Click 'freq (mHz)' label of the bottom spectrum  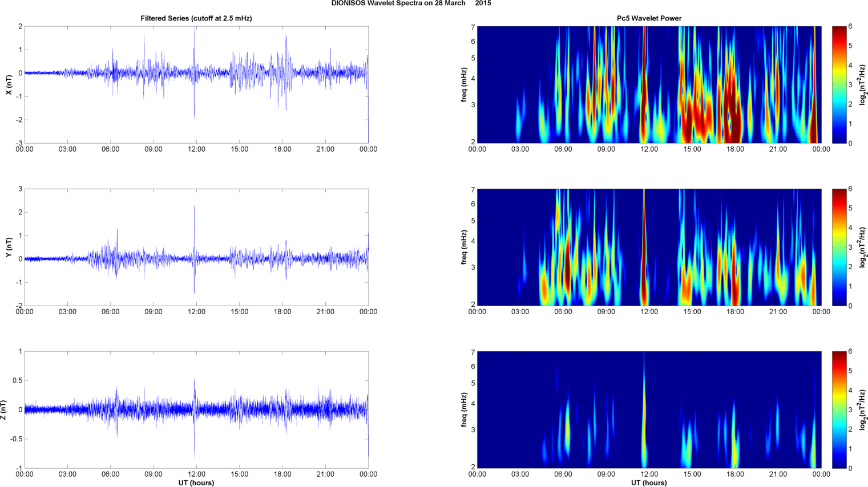point(465,409)
